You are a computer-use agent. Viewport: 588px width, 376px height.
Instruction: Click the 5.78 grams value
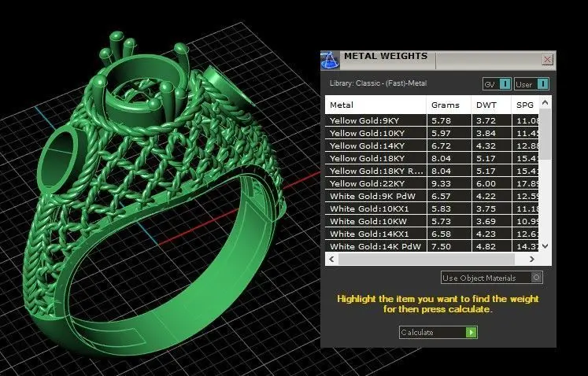[441, 120]
